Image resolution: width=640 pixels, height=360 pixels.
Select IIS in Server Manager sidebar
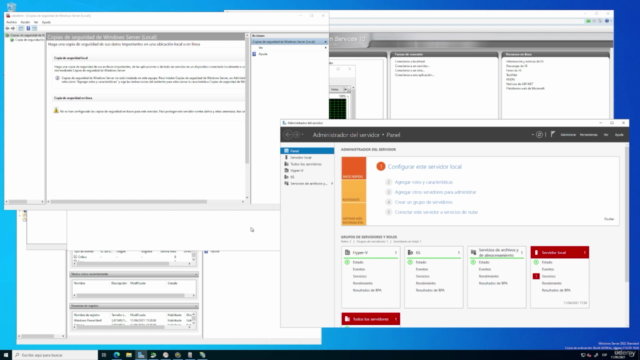click(x=307, y=177)
